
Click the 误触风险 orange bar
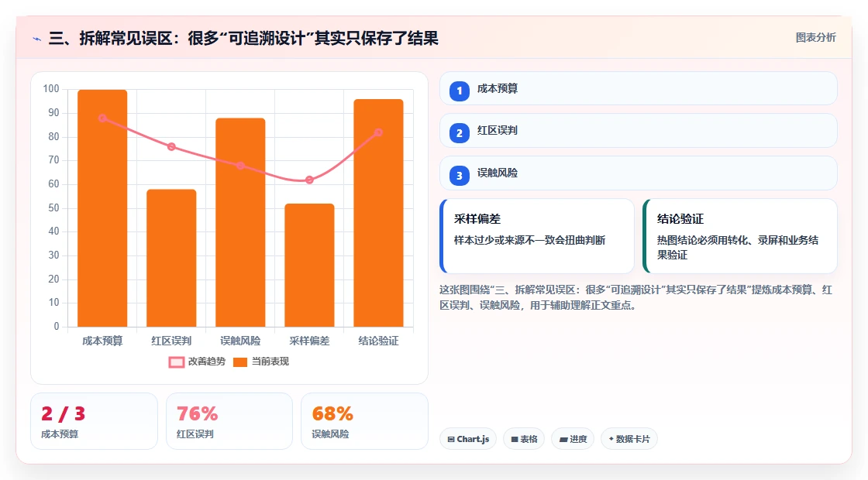tap(240, 222)
